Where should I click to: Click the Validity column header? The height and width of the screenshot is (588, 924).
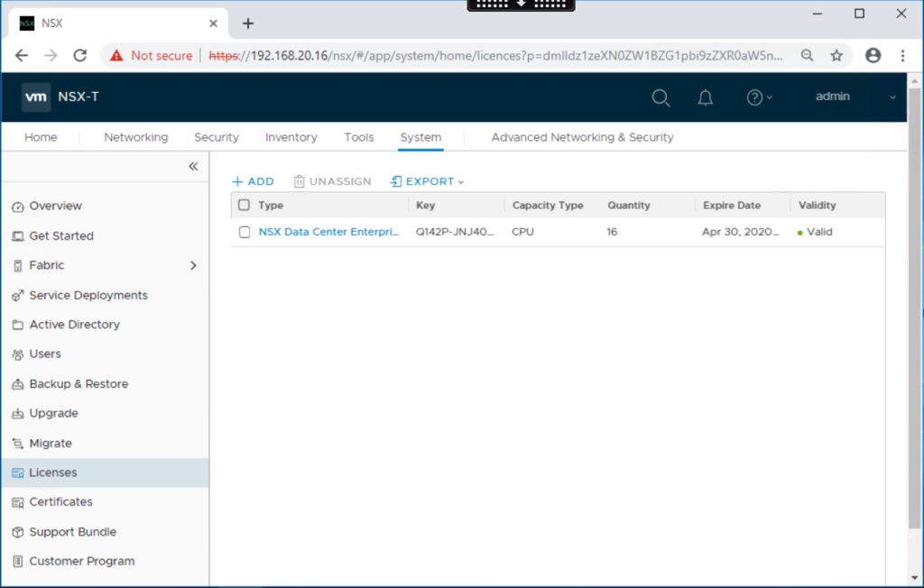(817, 205)
